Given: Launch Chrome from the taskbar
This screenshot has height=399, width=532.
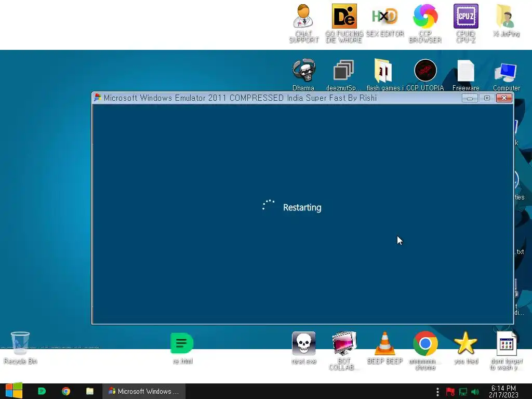Looking at the screenshot, I should click(x=66, y=391).
